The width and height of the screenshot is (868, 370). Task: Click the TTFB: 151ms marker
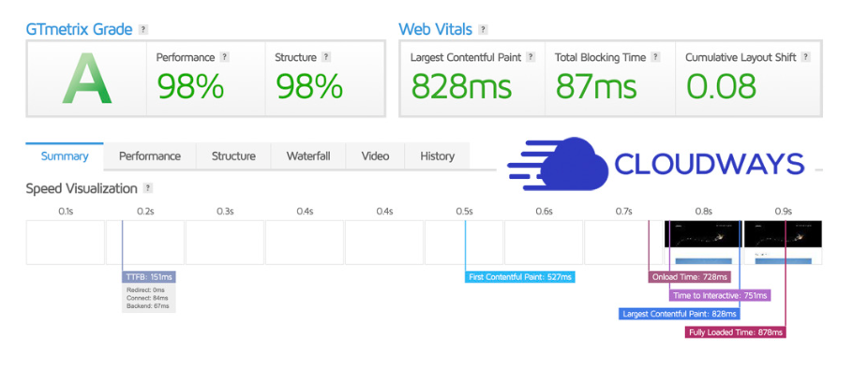(x=149, y=276)
